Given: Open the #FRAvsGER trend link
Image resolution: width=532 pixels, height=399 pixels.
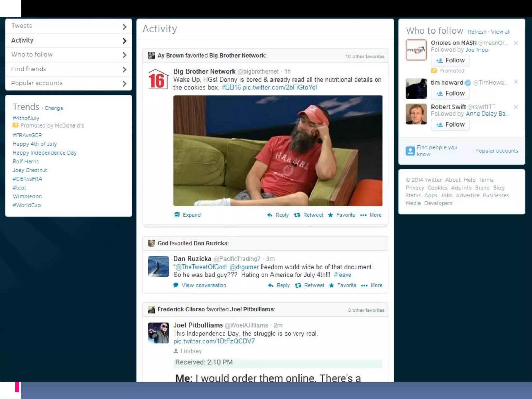Looking at the screenshot, I should [27, 135].
